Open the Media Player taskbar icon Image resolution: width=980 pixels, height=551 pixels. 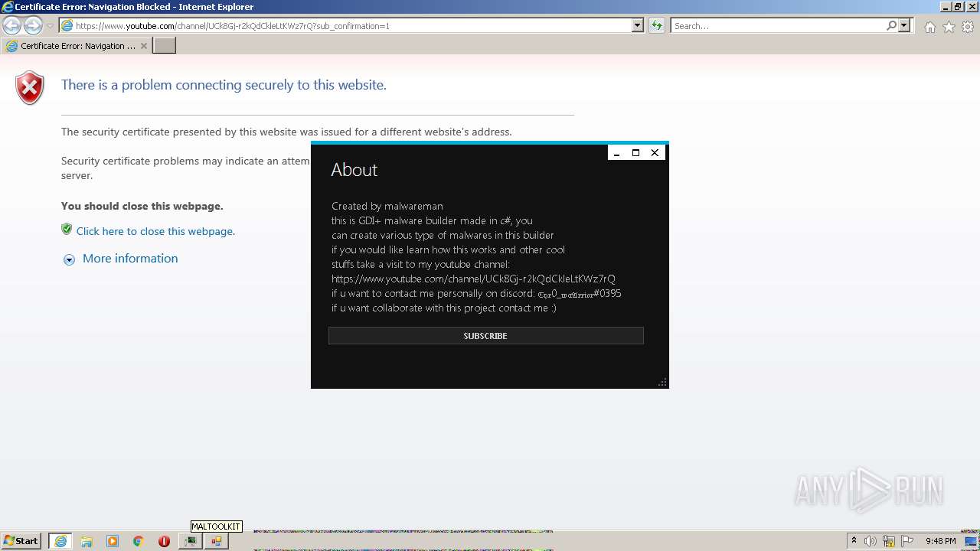(x=113, y=541)
